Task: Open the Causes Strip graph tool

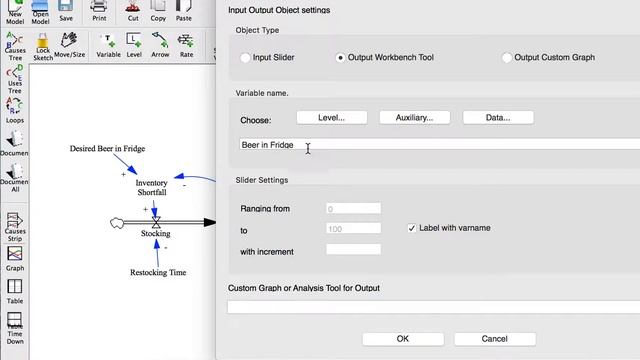Action: coord(15,227)
